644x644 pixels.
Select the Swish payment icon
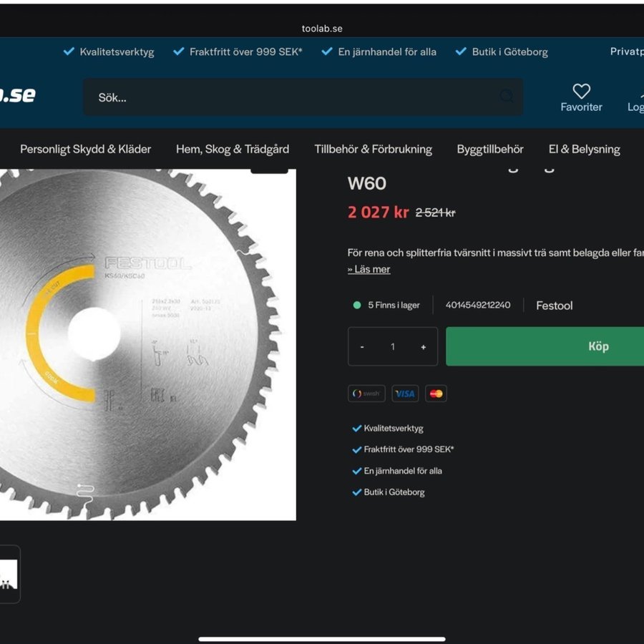coord(366,394)
